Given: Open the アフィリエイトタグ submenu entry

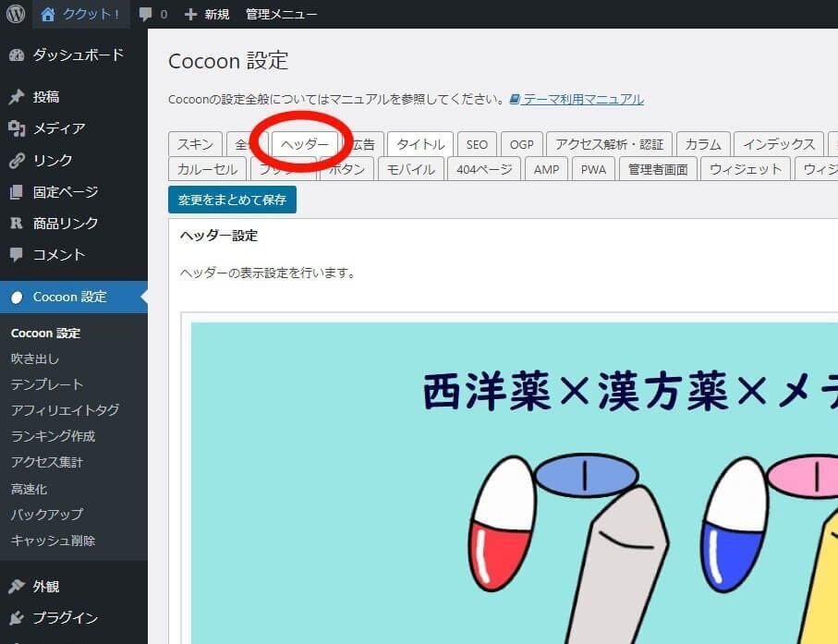Looking at the screenshot, I should click(x=65, y=410).
